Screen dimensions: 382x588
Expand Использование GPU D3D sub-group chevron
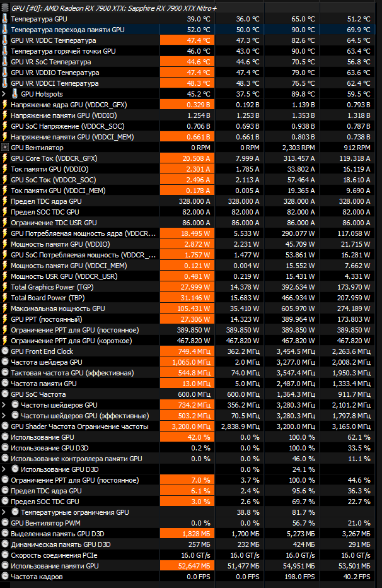(x=4, y=469)
